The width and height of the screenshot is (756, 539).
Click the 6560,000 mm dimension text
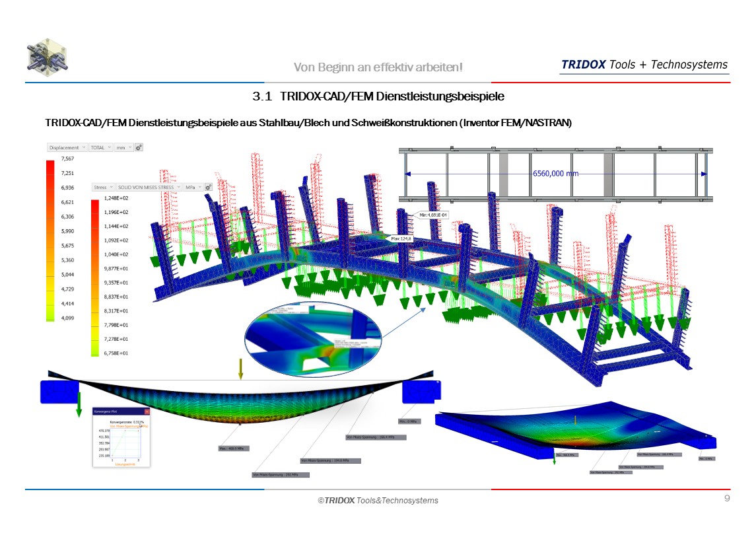(555, 174)
